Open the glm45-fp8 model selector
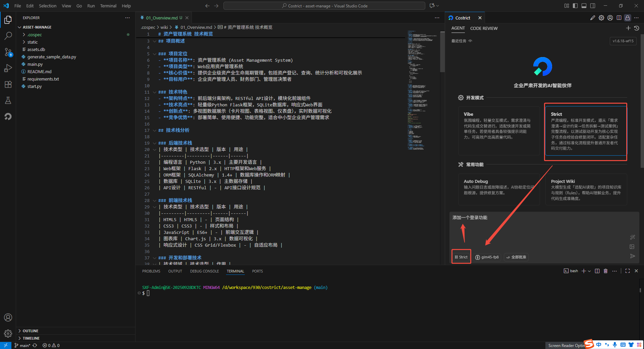This screenshot has width=644, height=349. coord(487,257)
